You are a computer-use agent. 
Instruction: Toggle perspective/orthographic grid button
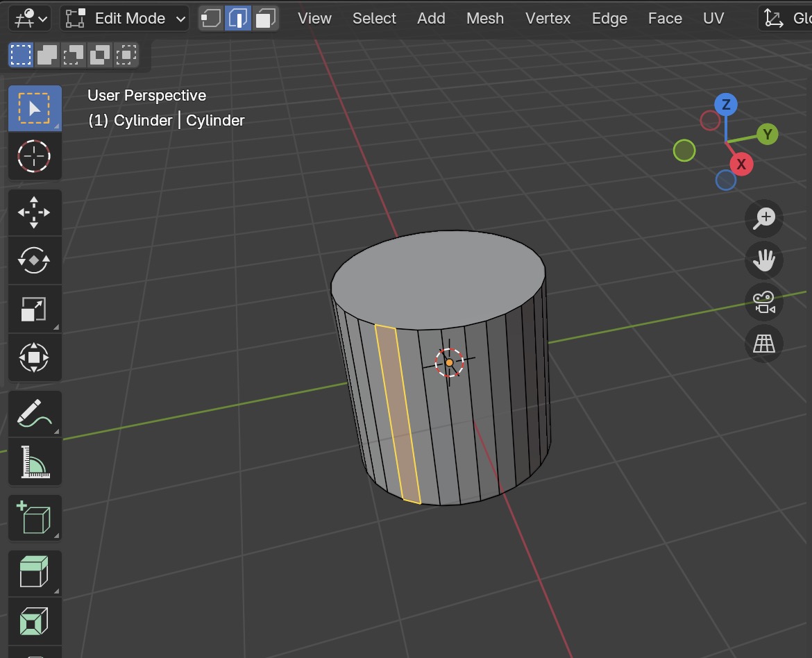point(764,344)
